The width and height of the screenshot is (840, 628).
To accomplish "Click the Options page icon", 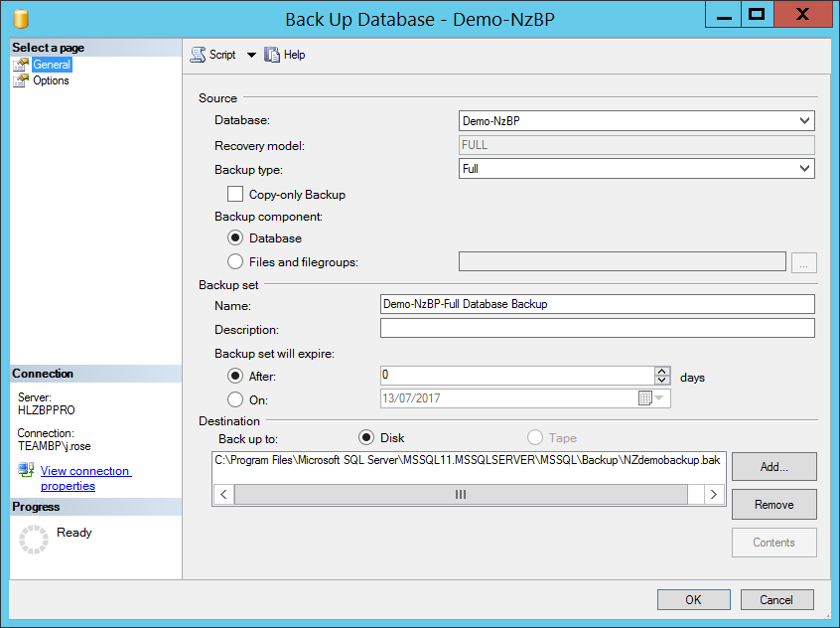I will coord(21,80).
